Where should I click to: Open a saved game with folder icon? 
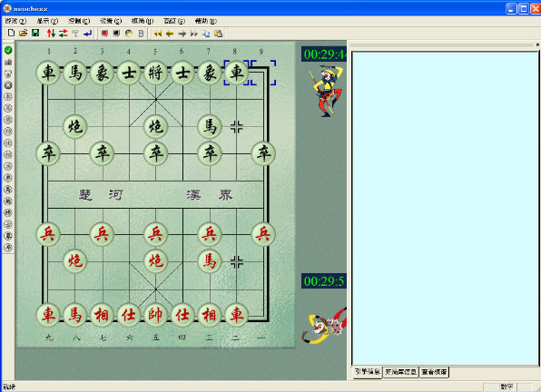23,33
